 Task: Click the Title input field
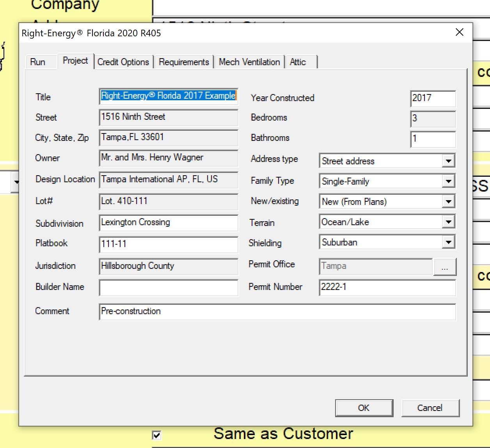pos(169,96)
